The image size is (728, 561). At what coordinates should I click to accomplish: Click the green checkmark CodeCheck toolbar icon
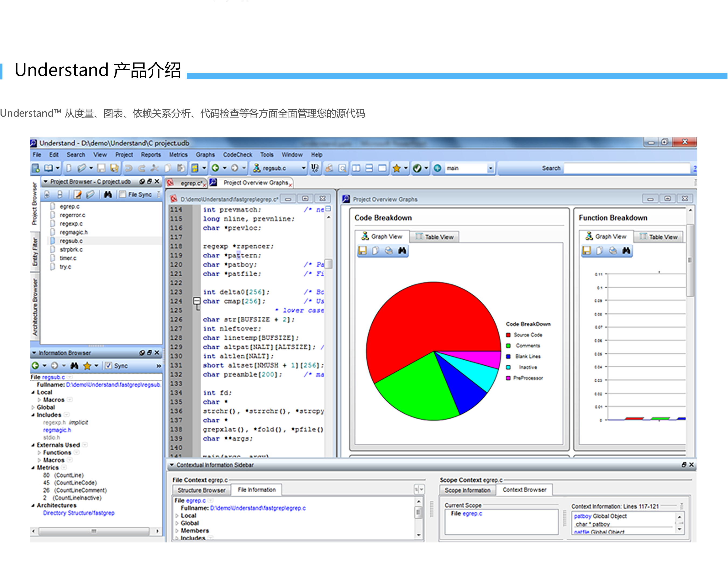point(417,168)
